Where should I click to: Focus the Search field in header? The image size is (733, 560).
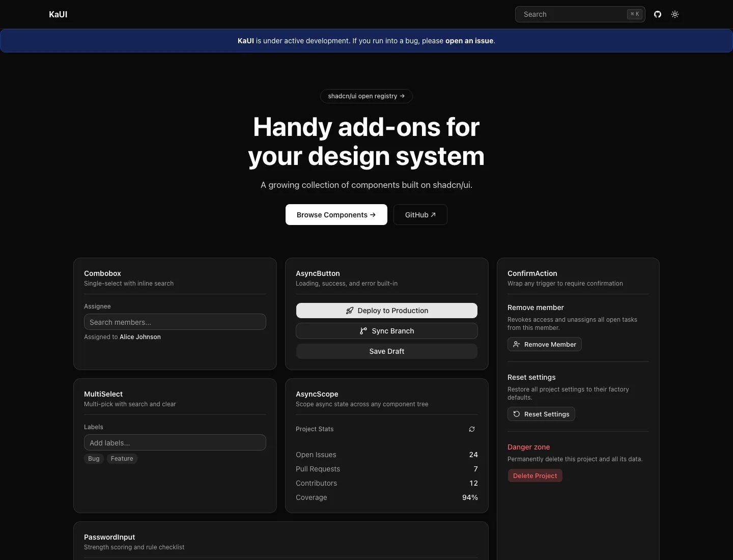[x=580, y=14]
